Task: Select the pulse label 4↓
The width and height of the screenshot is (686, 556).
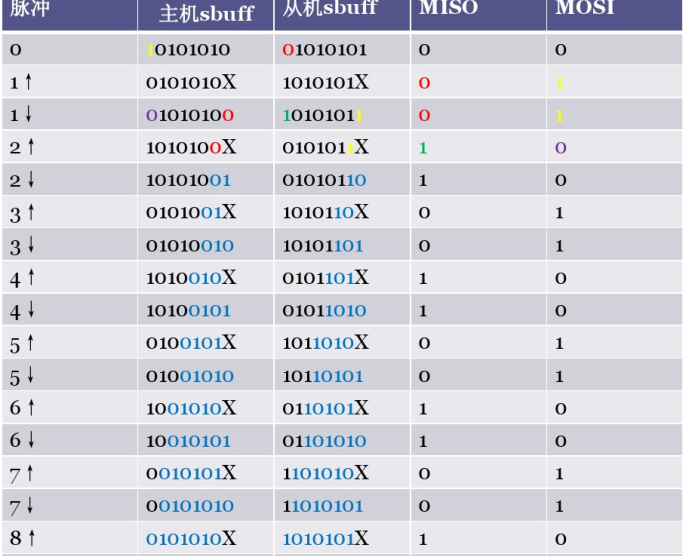Action: (x=22, y=311)
